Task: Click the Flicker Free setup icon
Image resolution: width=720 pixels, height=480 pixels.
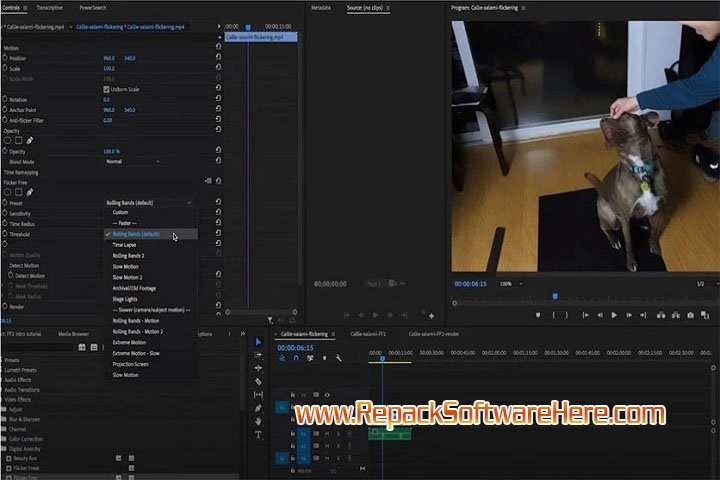Action: coord(208,181)
